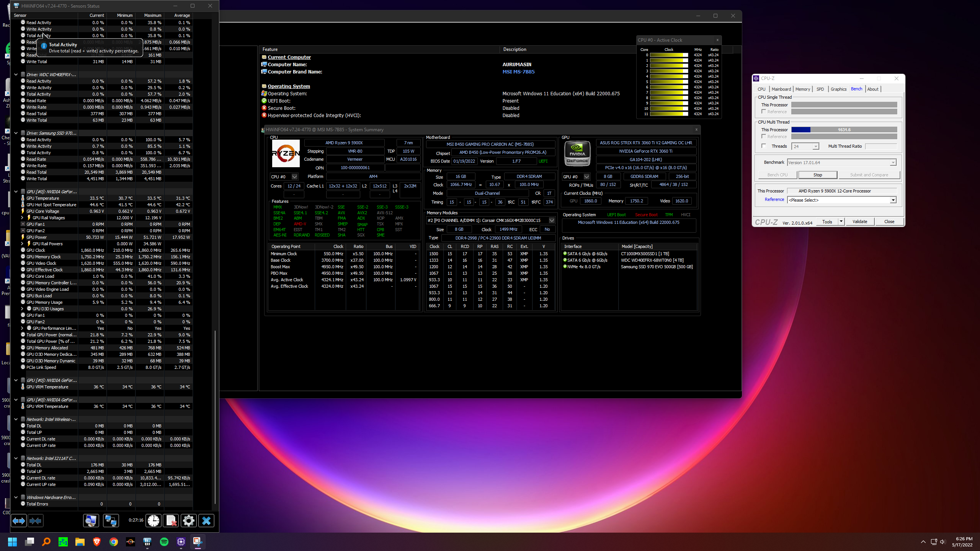Open the GPU #0 selector dropdown
The width and height of the screenshot is (980, 551).
click(x=586, y=177)
